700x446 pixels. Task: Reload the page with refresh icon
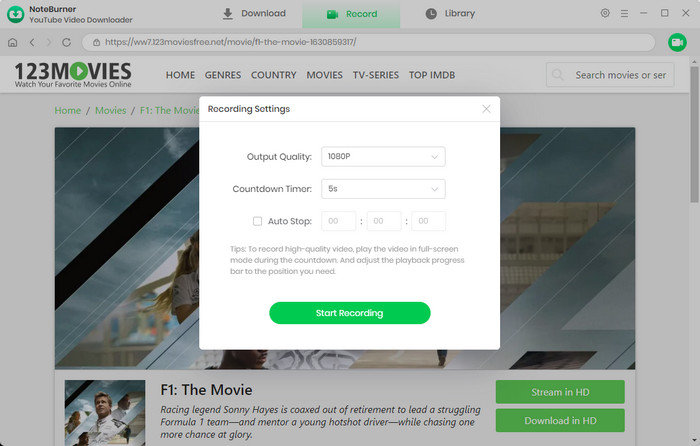(67, 42)
